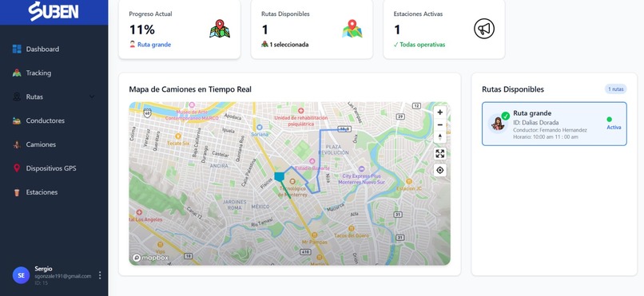Click the Conductor: Fernando Hernandez text
Screen dimensions: 644x296
[550, 130]
